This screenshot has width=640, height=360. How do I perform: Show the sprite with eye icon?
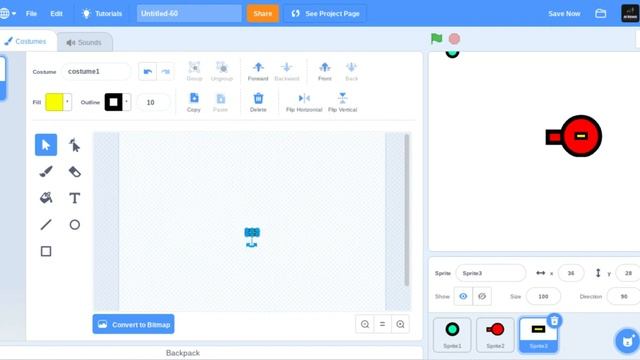point(463,296)
